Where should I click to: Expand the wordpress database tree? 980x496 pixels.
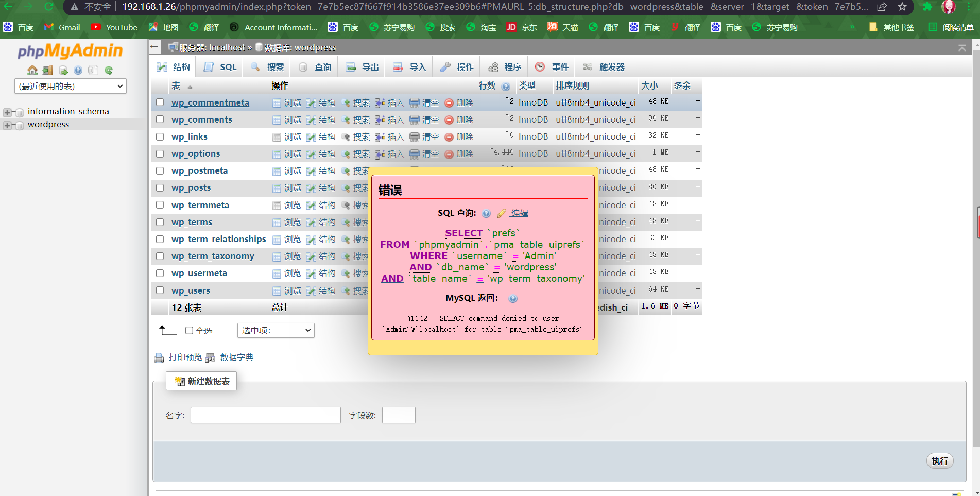[x=7, y=125]
